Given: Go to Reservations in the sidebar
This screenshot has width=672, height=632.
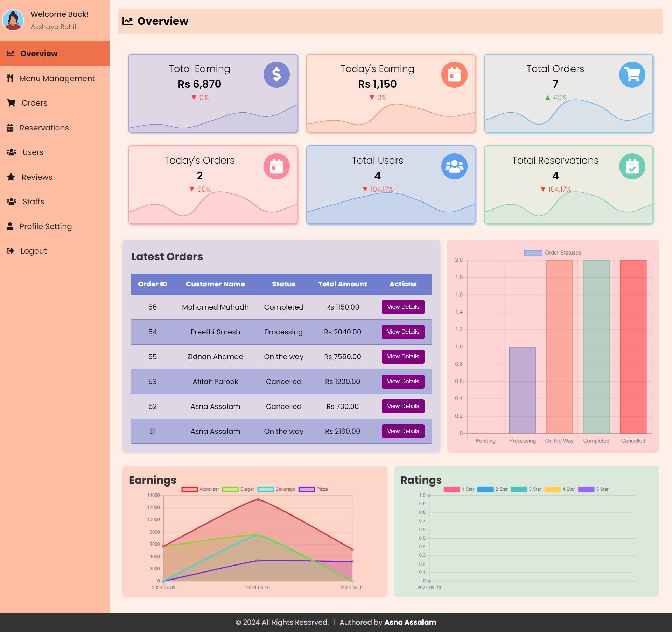Looking at the screenshot, I should 44,128.
